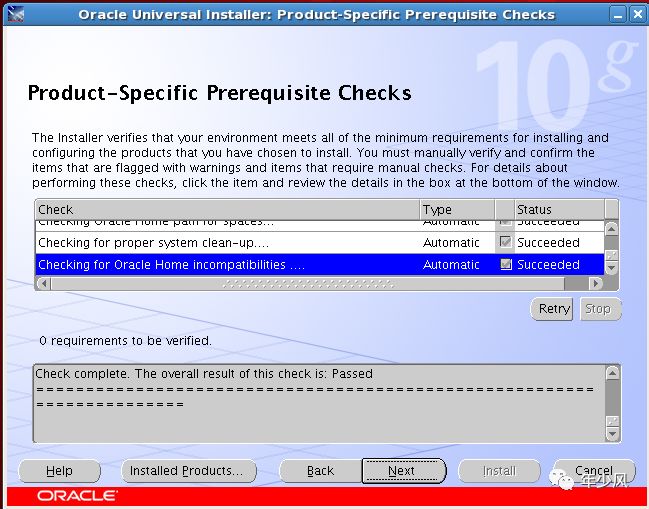Click Succeeded status of Oracle Home incompatibilities
Image resolution: width=649 pixels, height=509 pixels.
548,264
